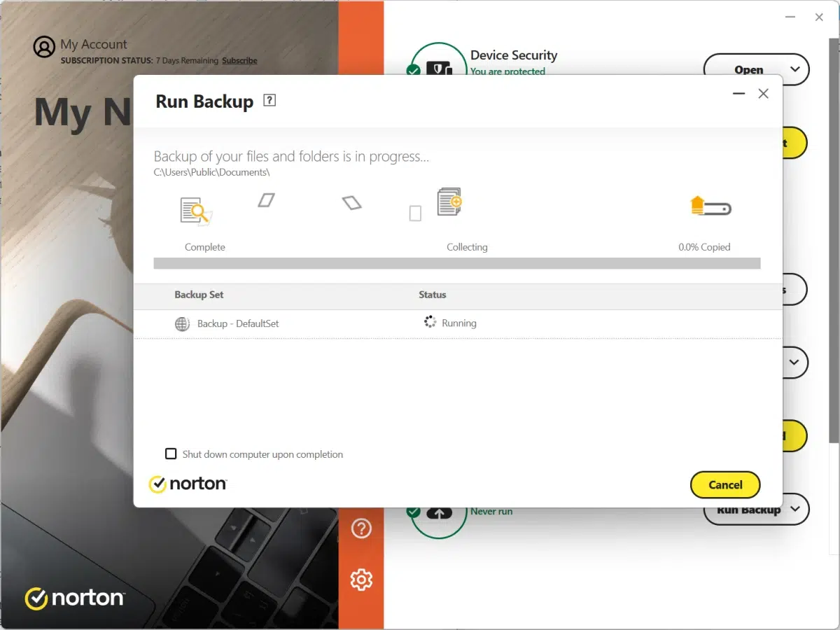The width and height of the screenshot is (840, 630).
Task: Click 'You are protected' status text
Action: pyautogui.click(x=507, y=71)
